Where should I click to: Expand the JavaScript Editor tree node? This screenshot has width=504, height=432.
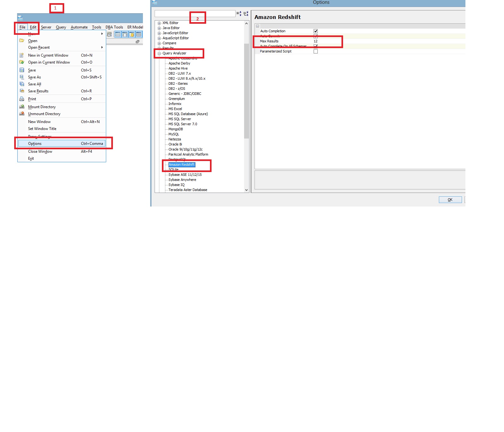coord(159,33)
